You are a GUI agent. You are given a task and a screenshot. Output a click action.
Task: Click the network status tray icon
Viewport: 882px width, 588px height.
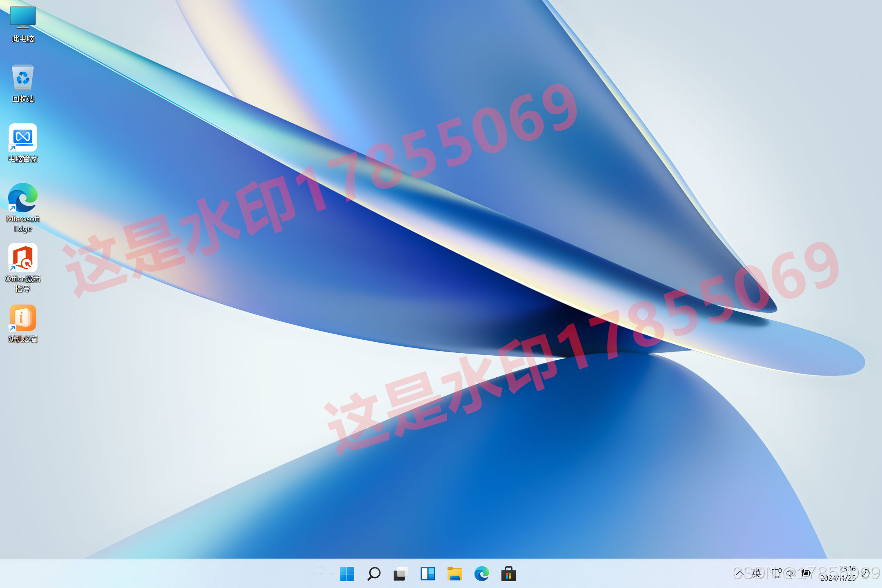point(777,573)
